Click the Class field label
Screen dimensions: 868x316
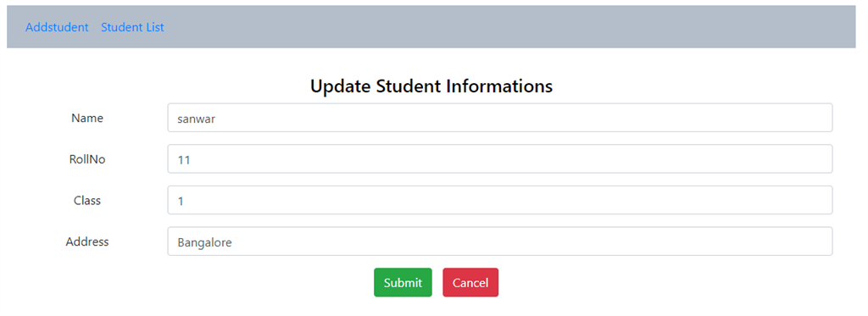87,200
